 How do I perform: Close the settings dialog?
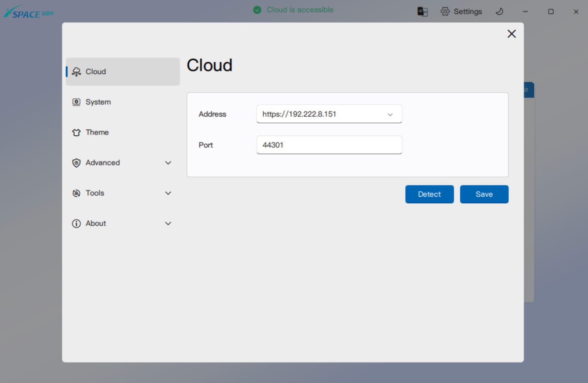coord(511,34)
